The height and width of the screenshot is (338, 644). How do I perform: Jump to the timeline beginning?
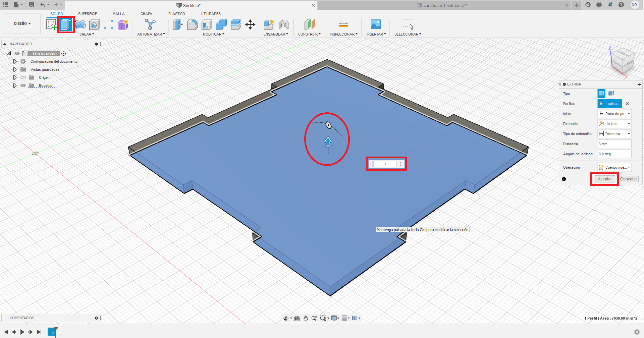point(6,332)
